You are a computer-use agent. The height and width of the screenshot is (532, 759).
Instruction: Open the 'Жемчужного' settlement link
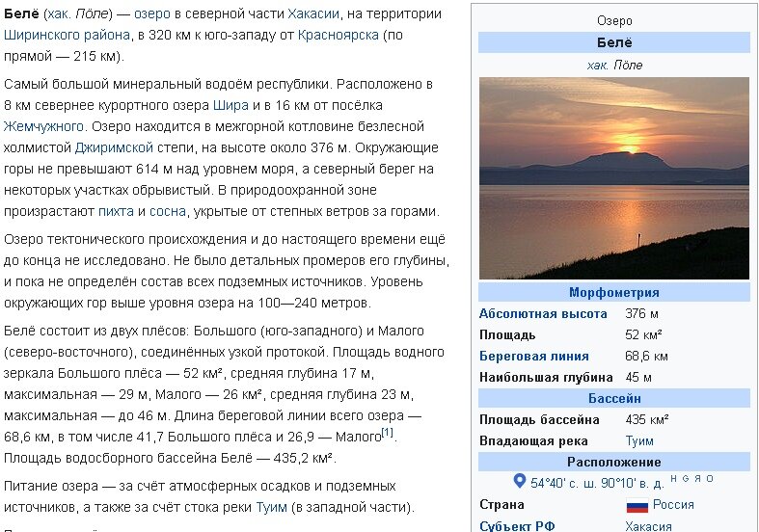[x=44, y=125]
